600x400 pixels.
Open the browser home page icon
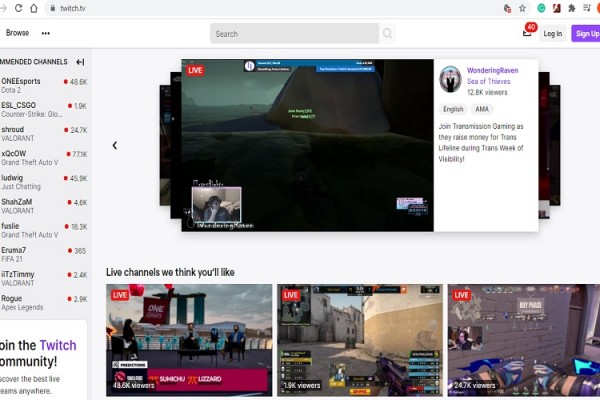(x=34, y=8)
